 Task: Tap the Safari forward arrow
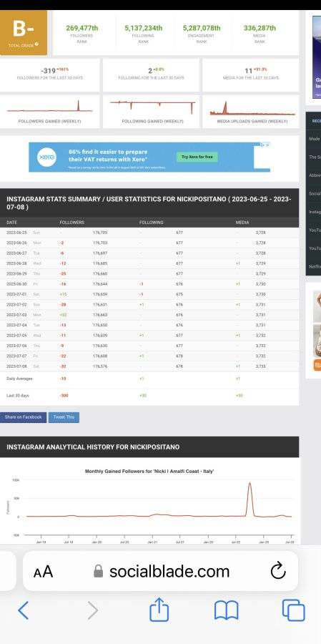(x=93, y=610)
